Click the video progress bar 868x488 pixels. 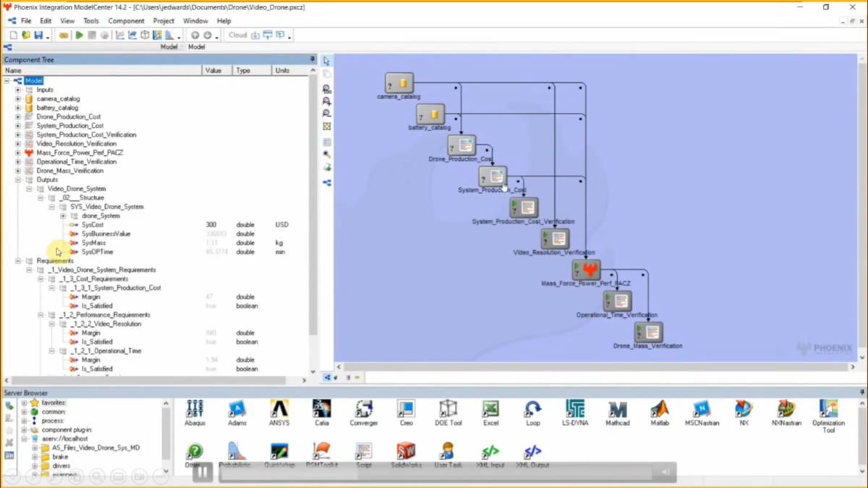pyautogui.click(x=435, y=473)
